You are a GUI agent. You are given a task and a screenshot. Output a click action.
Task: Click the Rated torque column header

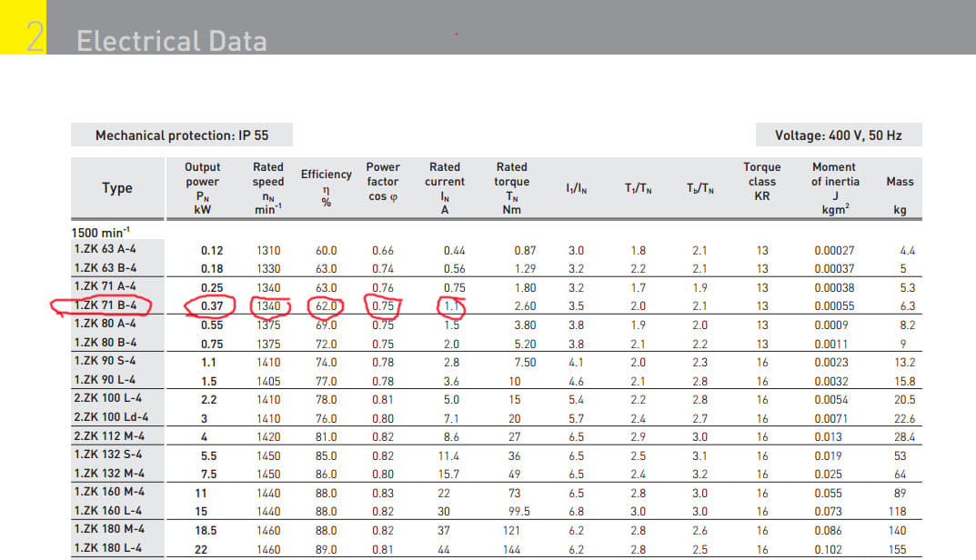pos(511,188)
